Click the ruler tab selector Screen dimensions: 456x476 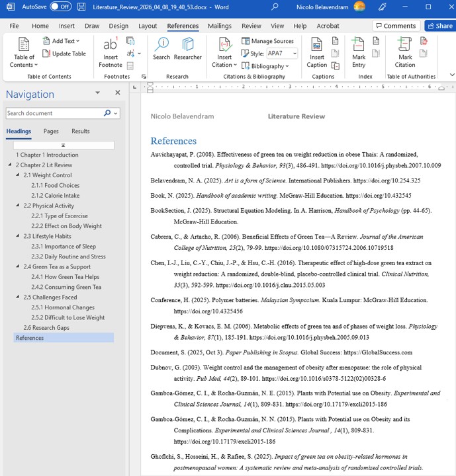(x=134, y=87)
